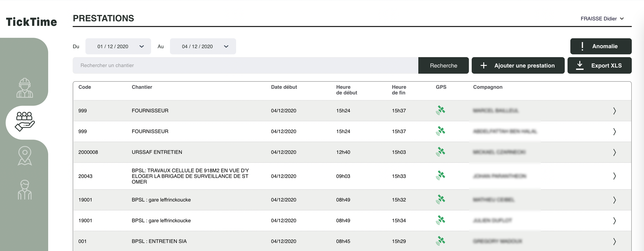Click code 20043 cell
This screenshot has height=251, width=644.
tap(85, 176)
